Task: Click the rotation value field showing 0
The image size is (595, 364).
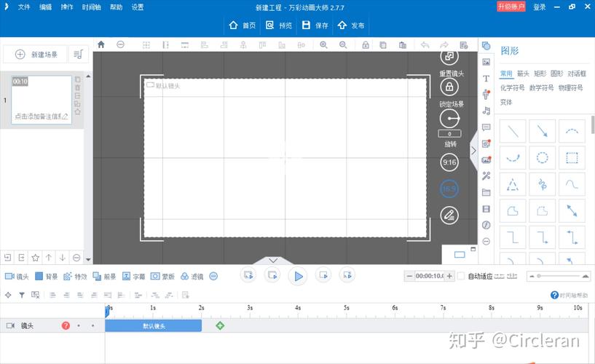Action: pos(449,134)
